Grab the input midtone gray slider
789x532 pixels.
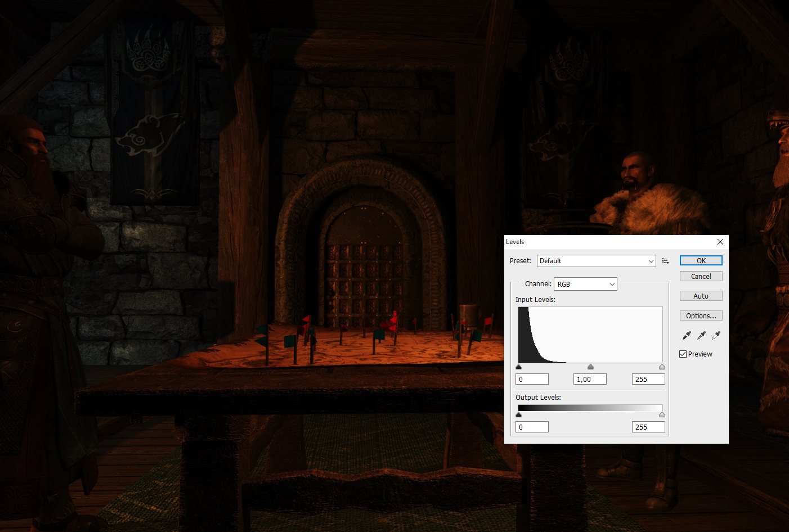(590, 367)
